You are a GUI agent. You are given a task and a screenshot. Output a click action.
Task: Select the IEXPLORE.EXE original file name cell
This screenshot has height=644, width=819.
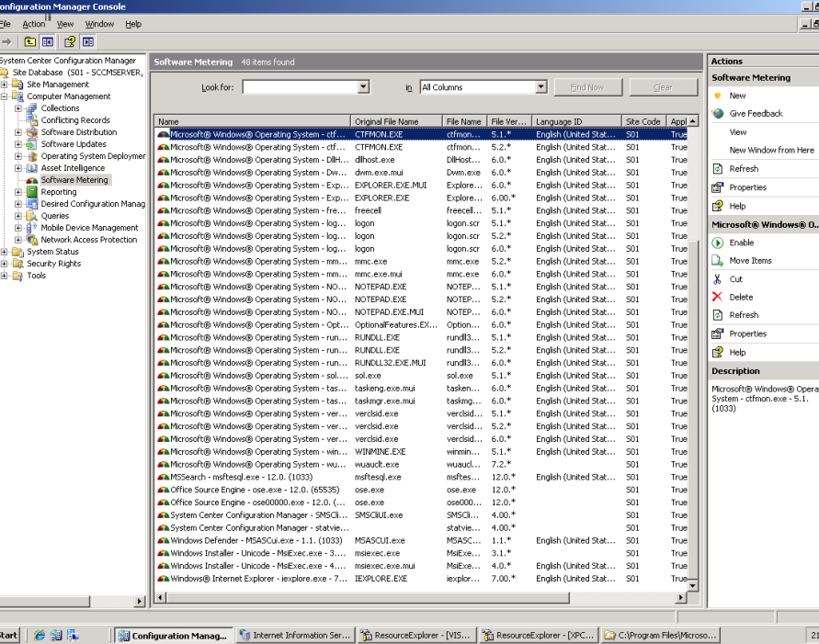381,579
